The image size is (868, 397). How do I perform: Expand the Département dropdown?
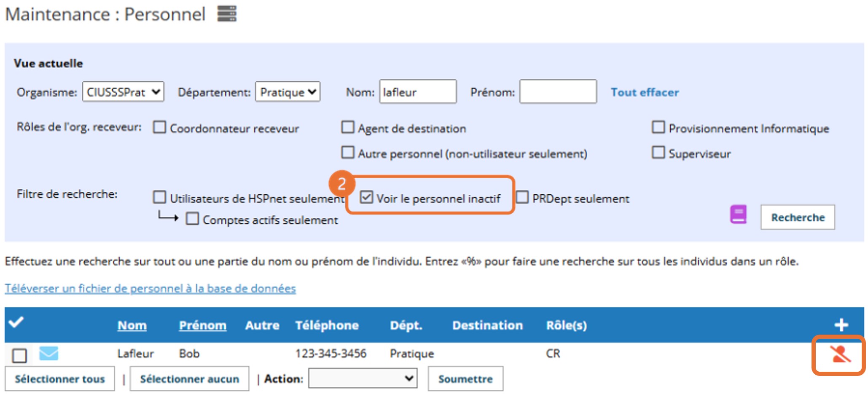point(288,92)
